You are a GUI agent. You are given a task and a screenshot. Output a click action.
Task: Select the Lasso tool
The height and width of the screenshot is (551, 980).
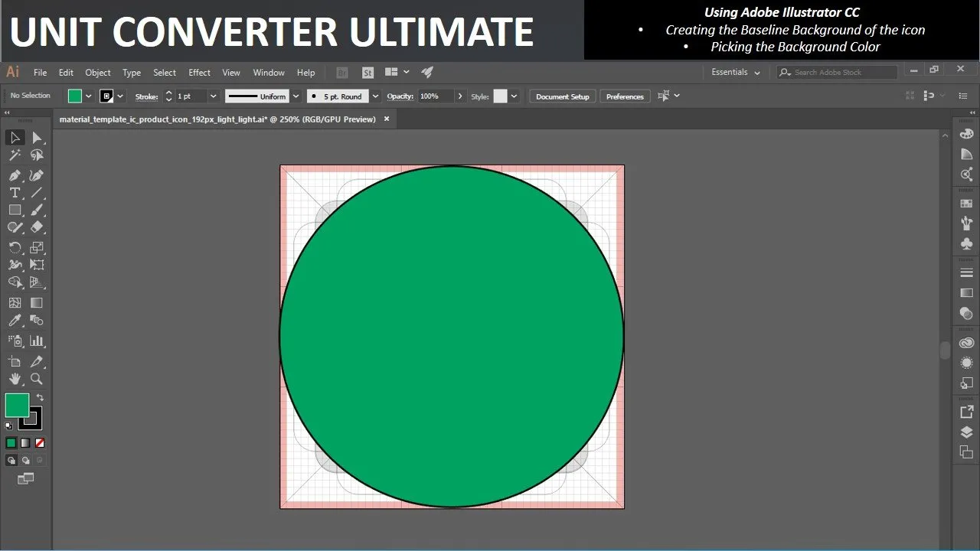click(x=36, y=155)
